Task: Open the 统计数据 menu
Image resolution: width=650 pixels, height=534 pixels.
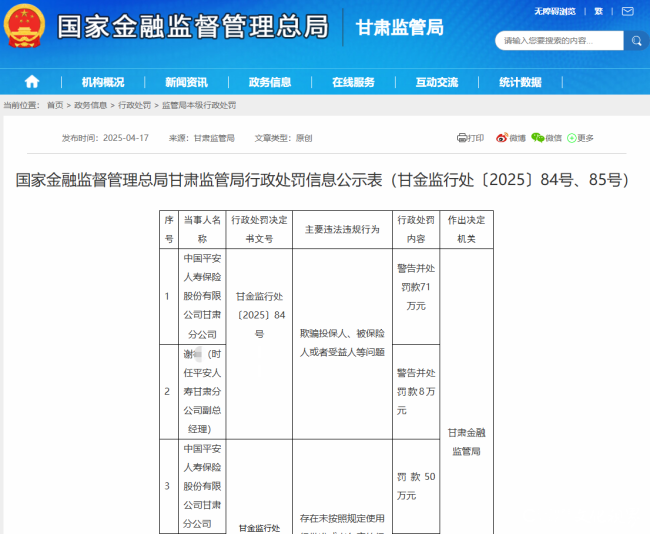Action: tap(520, 82)
